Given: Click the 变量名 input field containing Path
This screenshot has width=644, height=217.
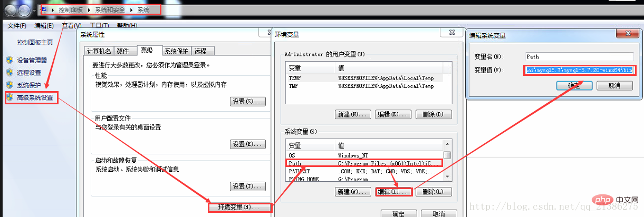Looking at the screenshot, I should 579,56.
